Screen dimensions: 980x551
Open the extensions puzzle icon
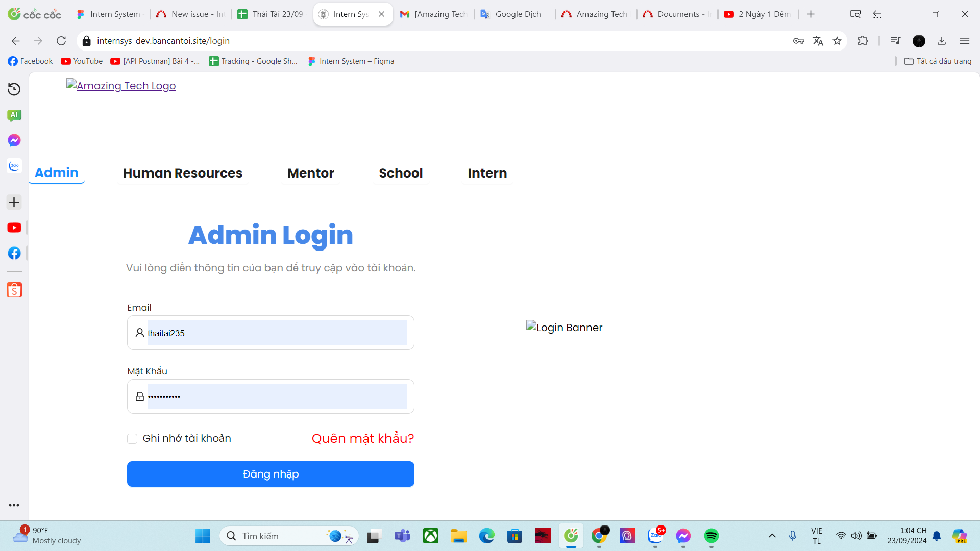(x=863, y=41)
